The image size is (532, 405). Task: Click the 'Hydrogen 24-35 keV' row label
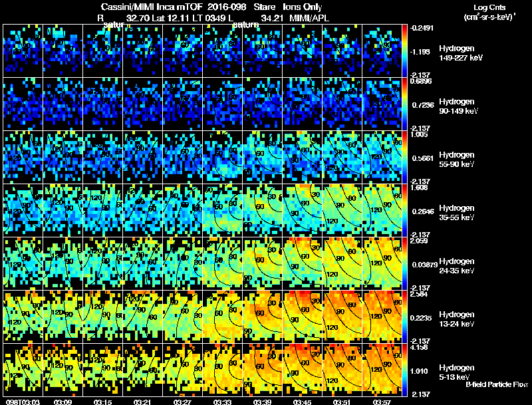click(x=457, y=266)
